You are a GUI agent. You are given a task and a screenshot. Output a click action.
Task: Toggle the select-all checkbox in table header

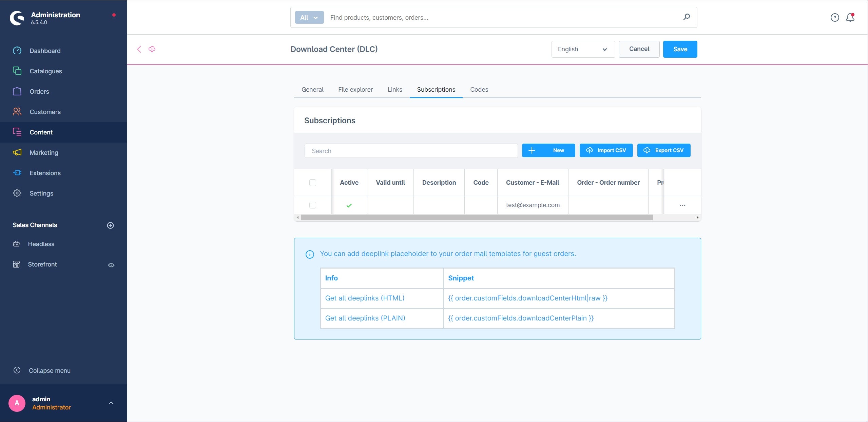[313, 183]
